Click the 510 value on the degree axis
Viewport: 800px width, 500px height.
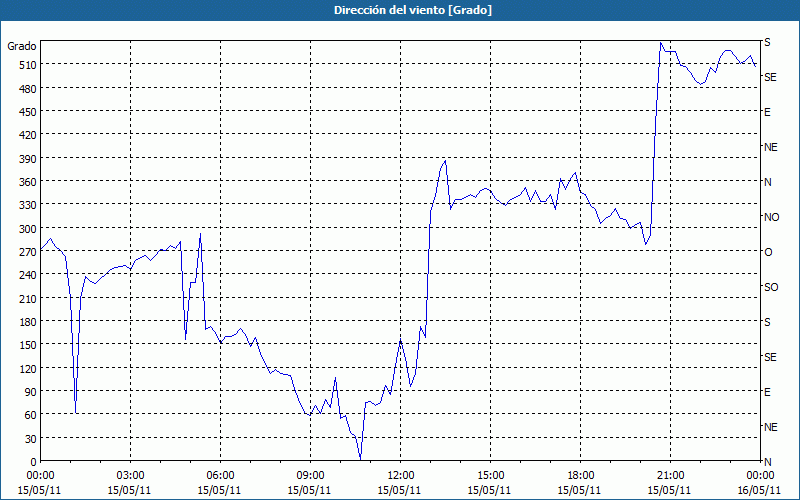29,65
